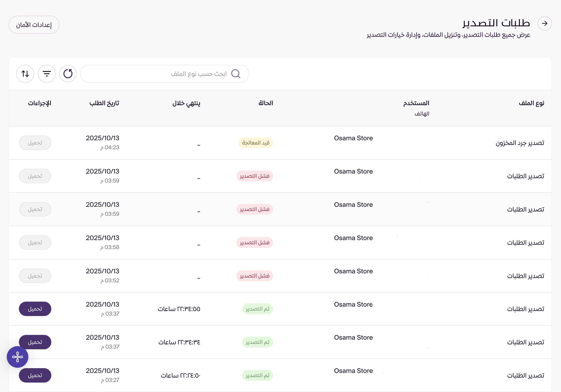This screenshot has height=392, width=561.
Task: Click the تم التصدير badge for 03:27 request
Action: 258,375
